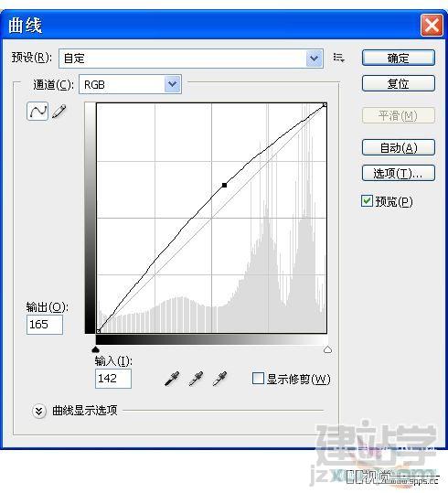The image size is (448, 493).
Task: Open the 通道 RGB channel dropdown
Action: pyautogui.click(x=130, y=84)
